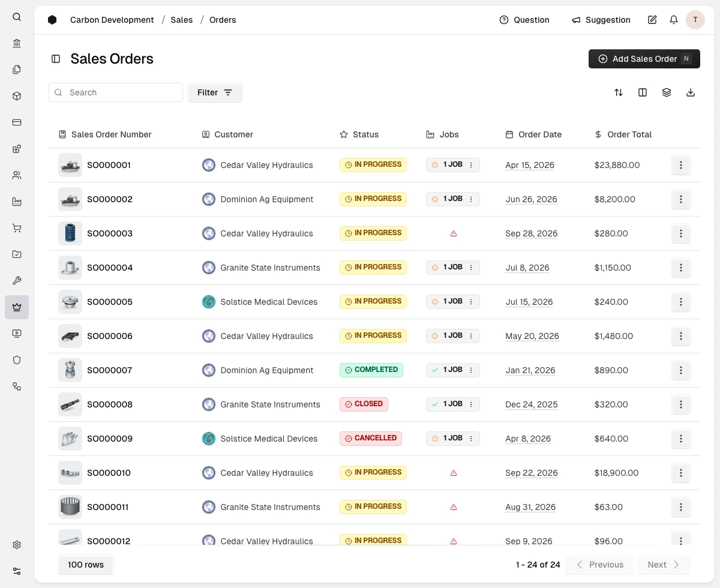Open the cube items icon in the sidebar
Image resolution: width=720 pixels, height=588 pixels.
[17, 96]
